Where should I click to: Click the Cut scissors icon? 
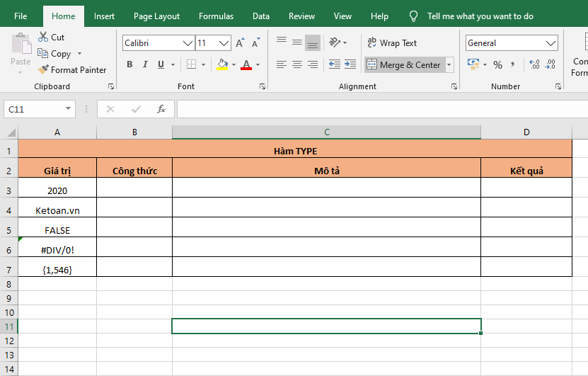[43, 37]
